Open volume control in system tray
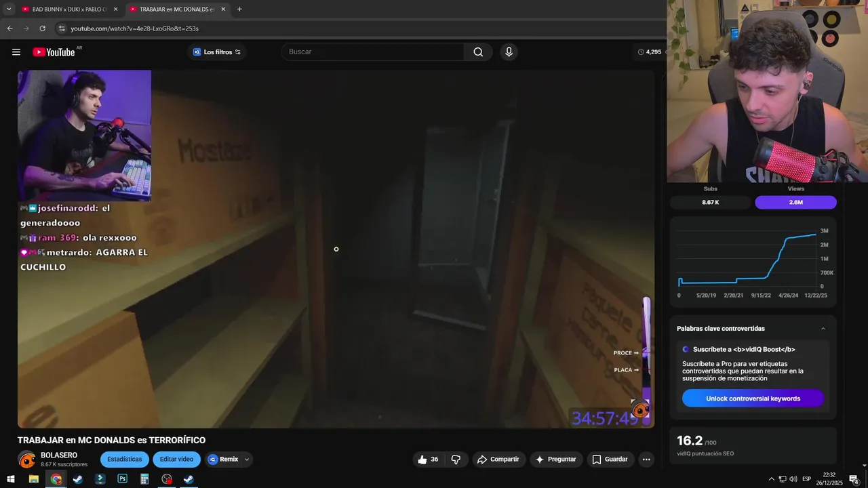Image resolution: width=868 pixels, height=488 pixels. pos(793,479)
